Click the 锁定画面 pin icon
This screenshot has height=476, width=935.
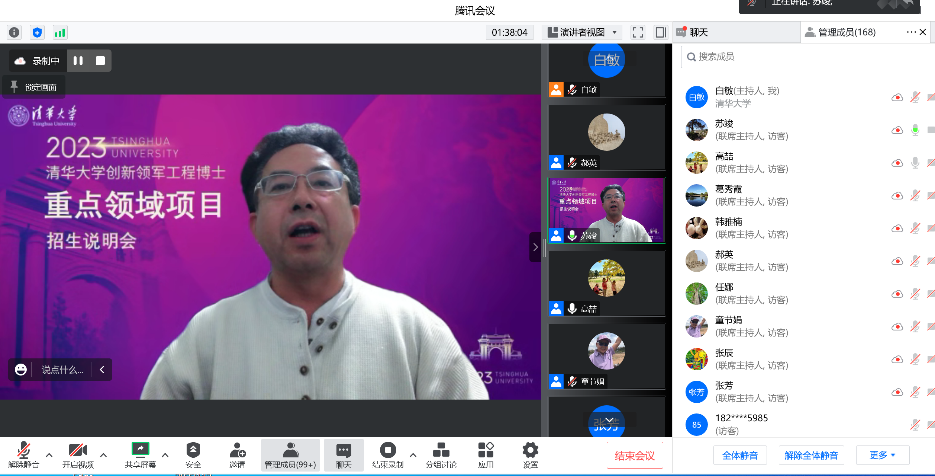pyautogui.click(x=14, y=87)
